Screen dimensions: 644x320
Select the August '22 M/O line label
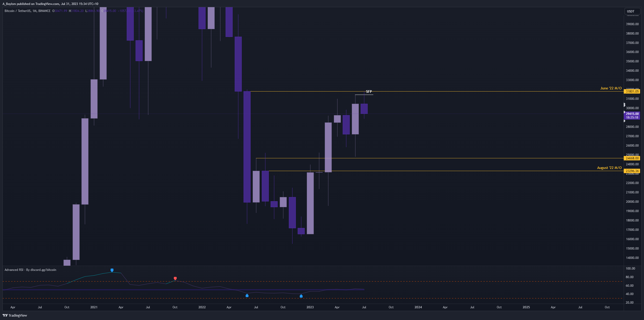[609, 168]
